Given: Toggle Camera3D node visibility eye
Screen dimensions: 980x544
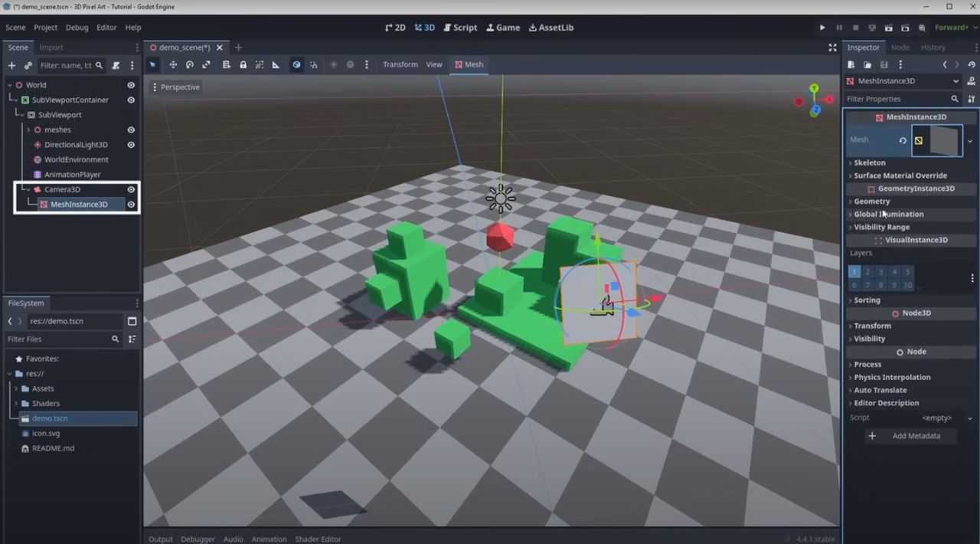Looking at the screenshot, I should [131, 189].
